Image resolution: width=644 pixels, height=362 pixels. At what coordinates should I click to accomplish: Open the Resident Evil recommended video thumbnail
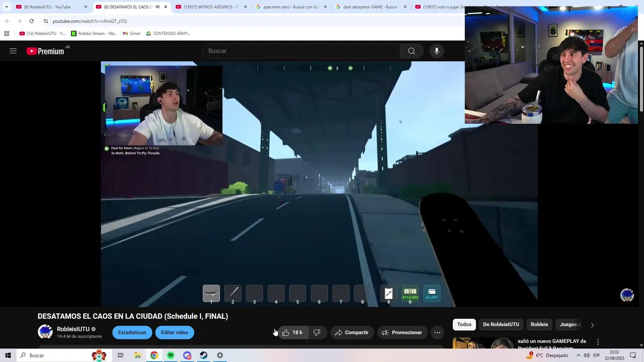(483, 343)
